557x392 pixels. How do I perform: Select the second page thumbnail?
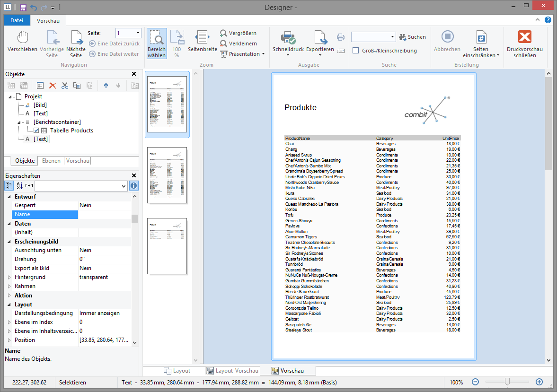(x=167, y=175)
